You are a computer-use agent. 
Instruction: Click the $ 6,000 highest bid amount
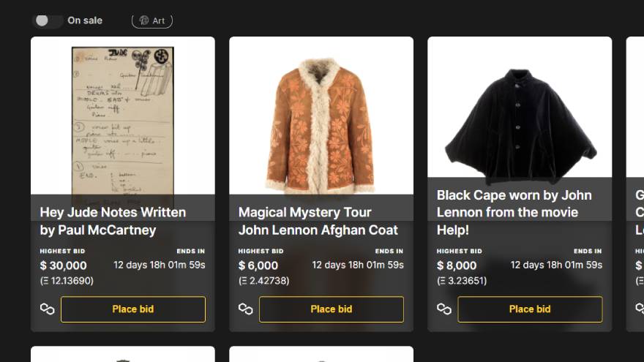tap(258, 265)
